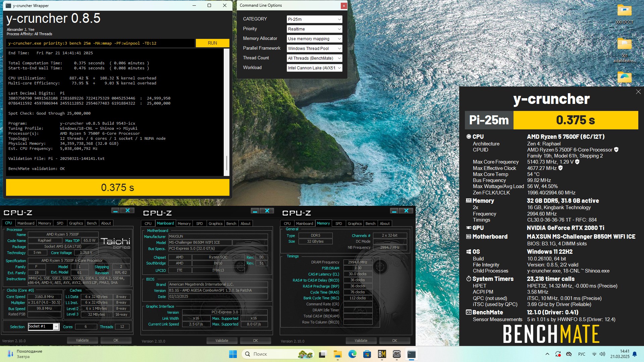Click OK in the second CPU-Z Mainboard window
644x362 pixels.
(x=255, y=341)
